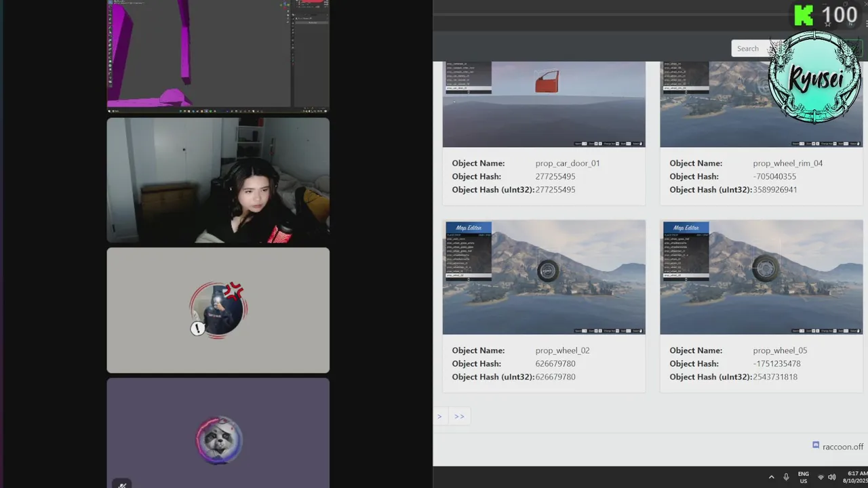Click the Kick logo overlay
The image size is (868, 488).
[804, 15]
